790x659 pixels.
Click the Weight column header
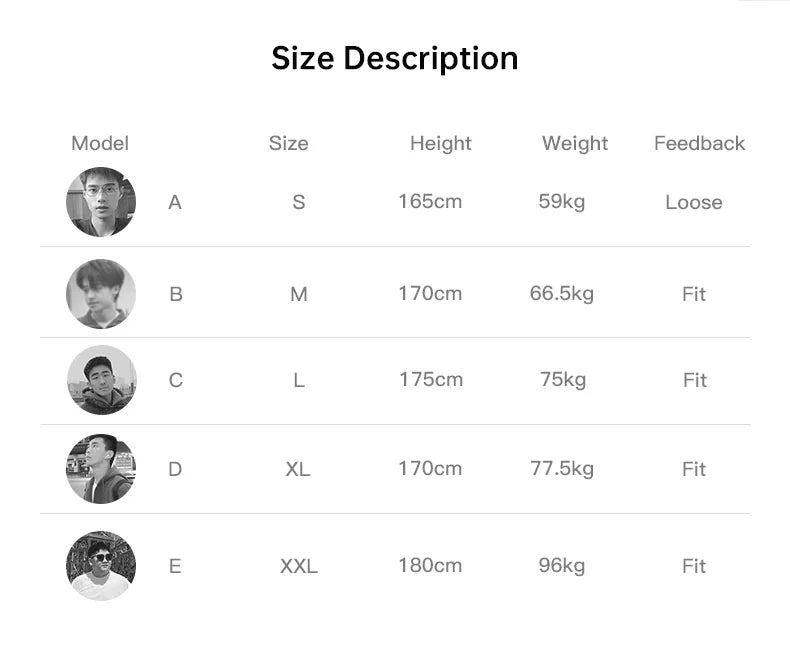coord(575,143)
